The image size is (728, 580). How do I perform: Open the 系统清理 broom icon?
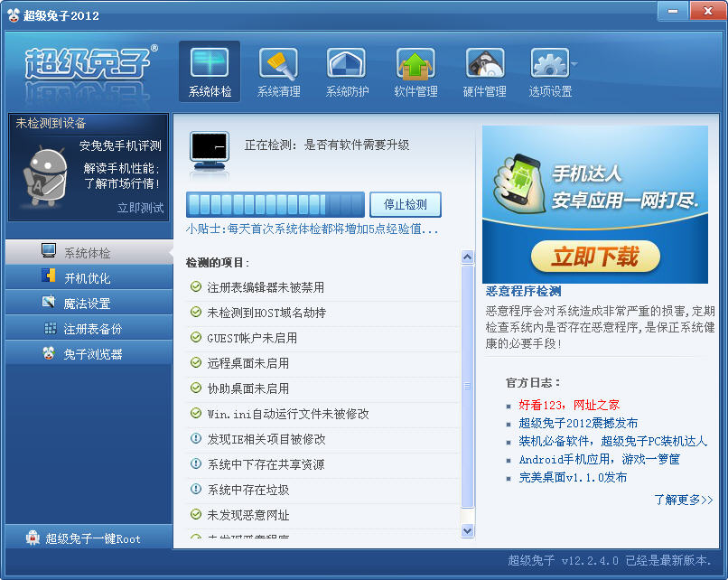pyautogui.click(x=278, y=65)
